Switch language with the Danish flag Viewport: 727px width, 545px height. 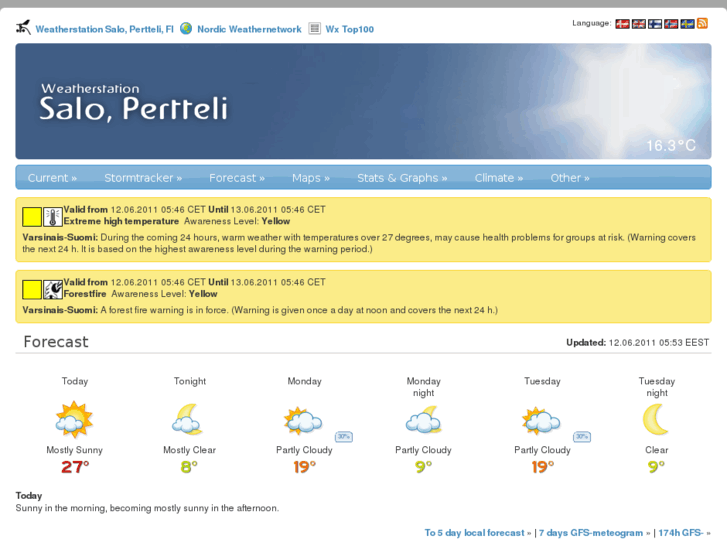click(622, 24)
